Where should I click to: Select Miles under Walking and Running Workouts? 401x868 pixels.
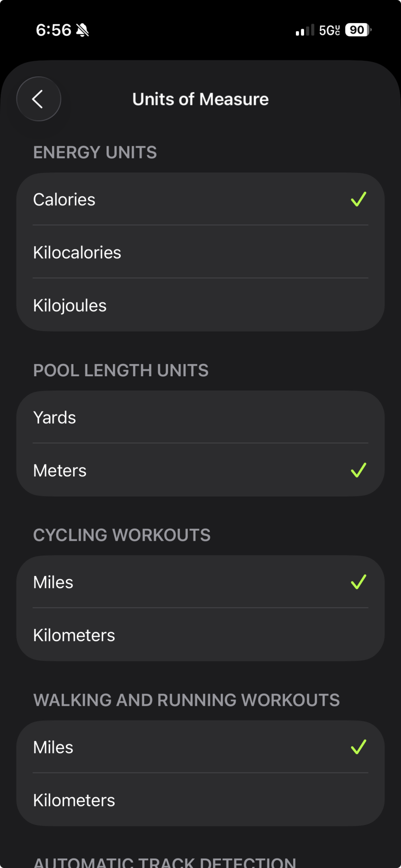pyautogui.click(x=200, y=747)
